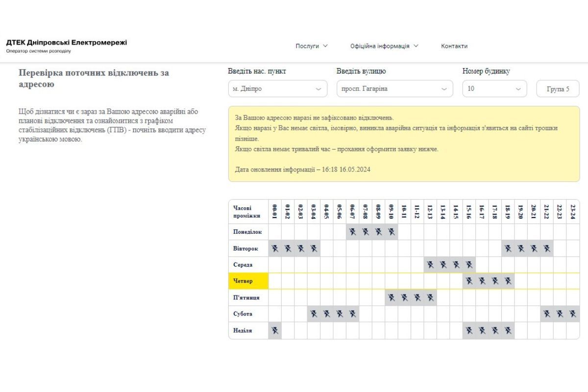Click the 12-13 time column header

pyautogui.click(x=430, y=212)
